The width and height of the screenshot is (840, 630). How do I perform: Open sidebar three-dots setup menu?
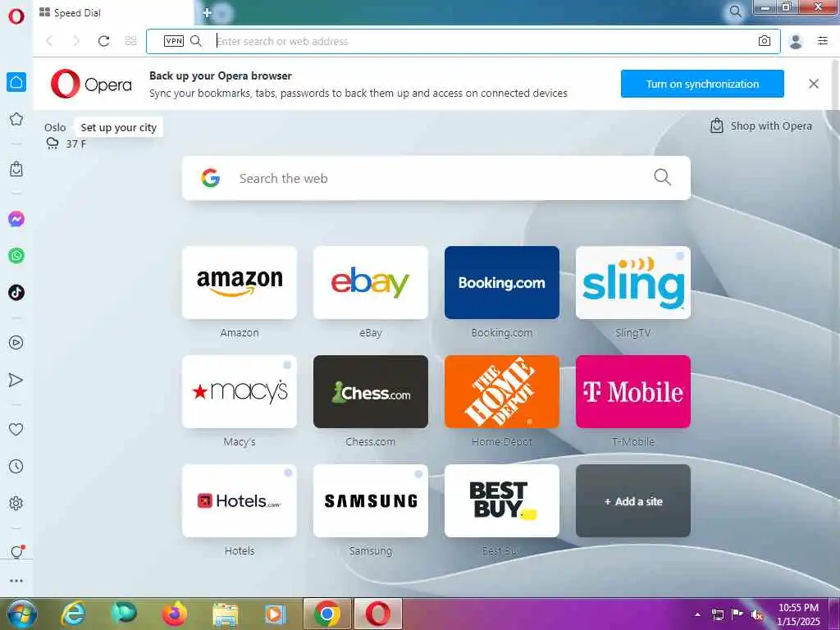tap(16, 581)
